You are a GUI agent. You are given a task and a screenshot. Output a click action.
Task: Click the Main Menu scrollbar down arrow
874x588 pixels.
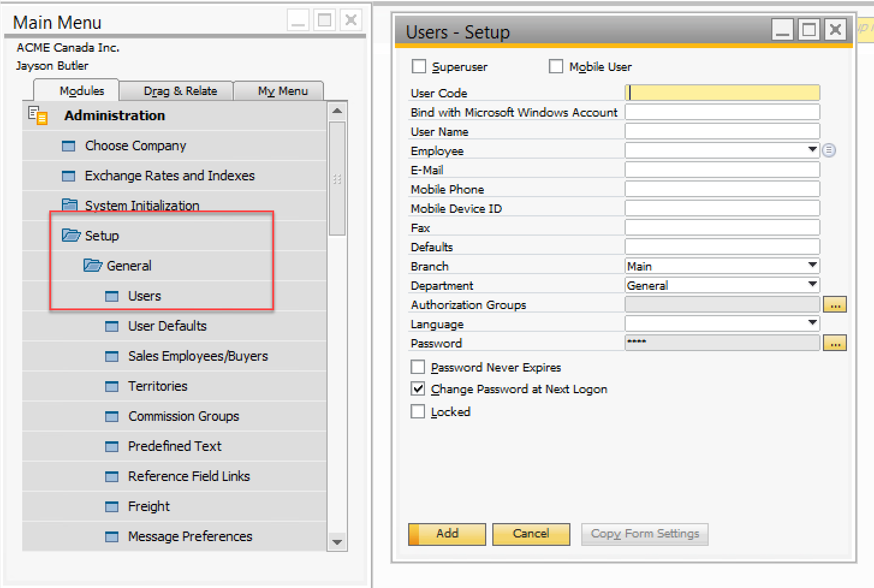tap(337, 542)
